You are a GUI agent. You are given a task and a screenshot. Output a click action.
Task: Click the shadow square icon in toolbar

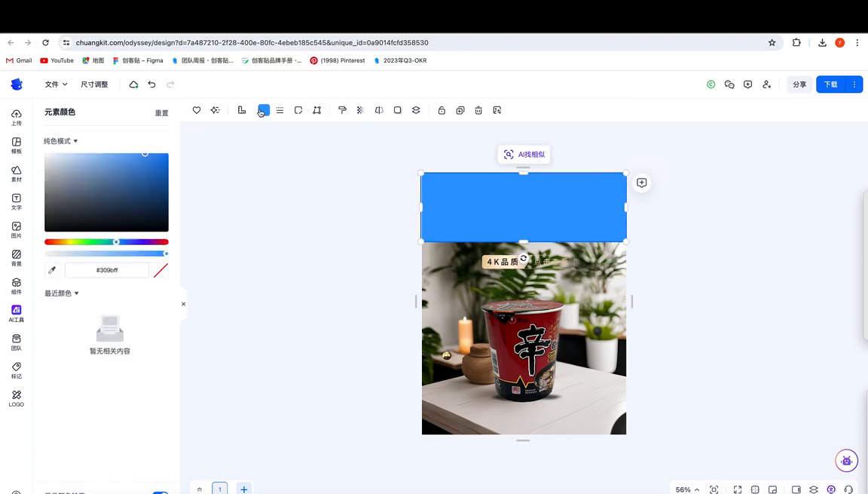(x=398, y=110)
